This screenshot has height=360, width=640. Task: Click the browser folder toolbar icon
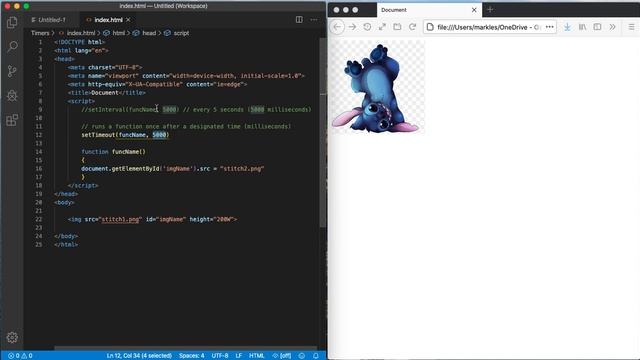[x=397, y=27]
